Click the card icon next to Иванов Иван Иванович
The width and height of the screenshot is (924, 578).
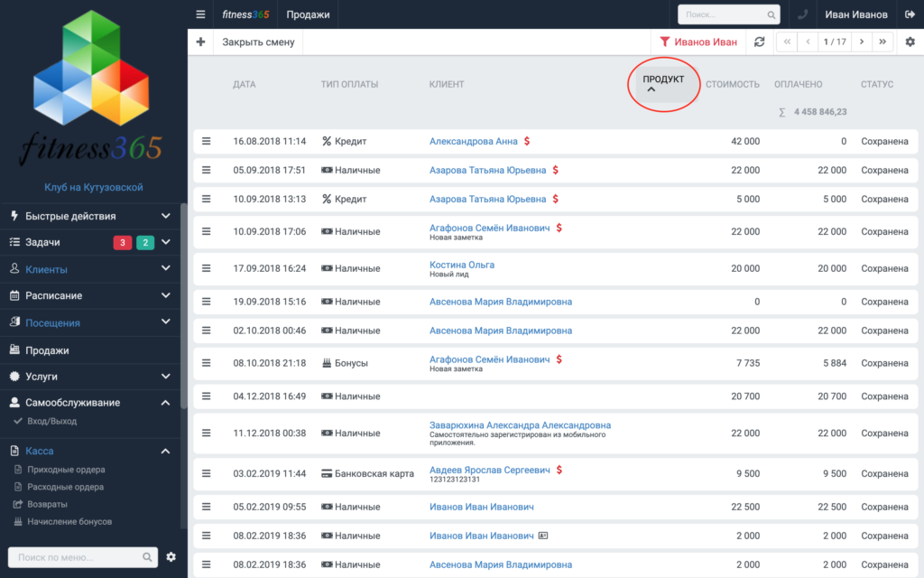coord(543,536)
